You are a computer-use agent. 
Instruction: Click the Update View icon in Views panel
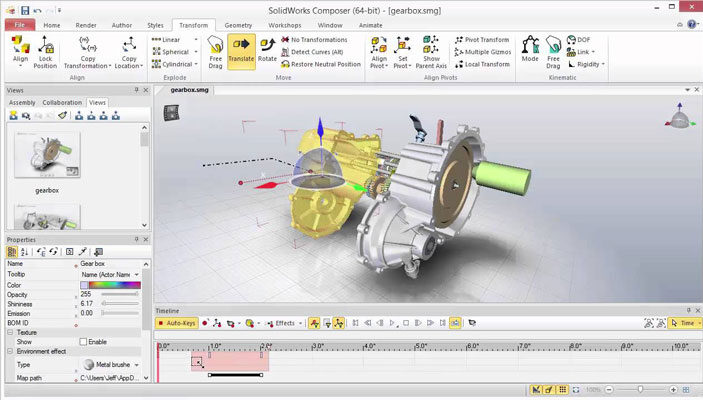[26, 116]
